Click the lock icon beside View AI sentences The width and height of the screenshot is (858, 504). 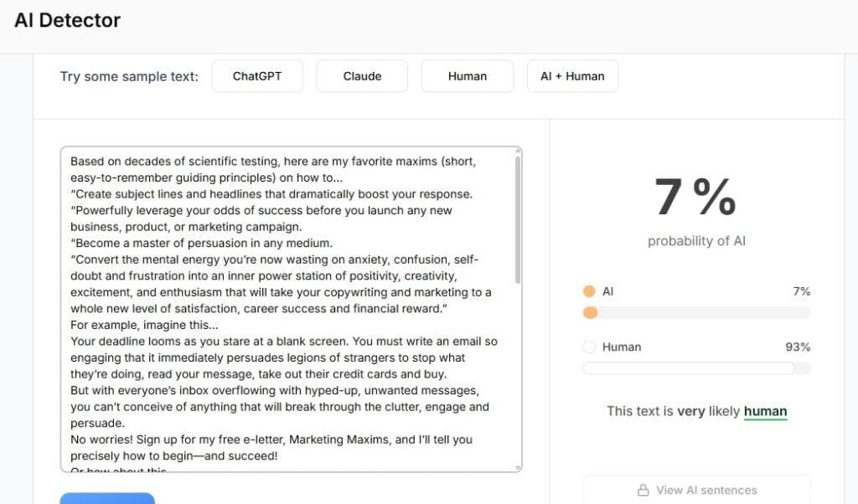click(x=643, y=491)
